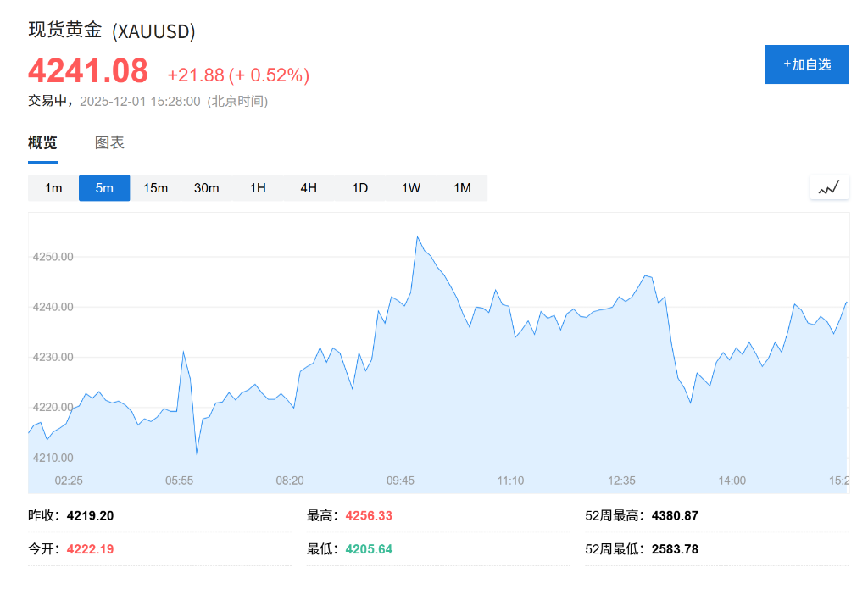
Task: Select the 1M monthly interval
Action: [462, 187]
